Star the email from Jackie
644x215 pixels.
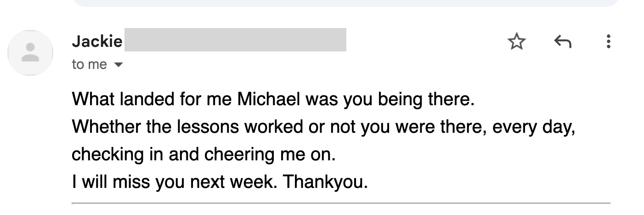[517, 42]
